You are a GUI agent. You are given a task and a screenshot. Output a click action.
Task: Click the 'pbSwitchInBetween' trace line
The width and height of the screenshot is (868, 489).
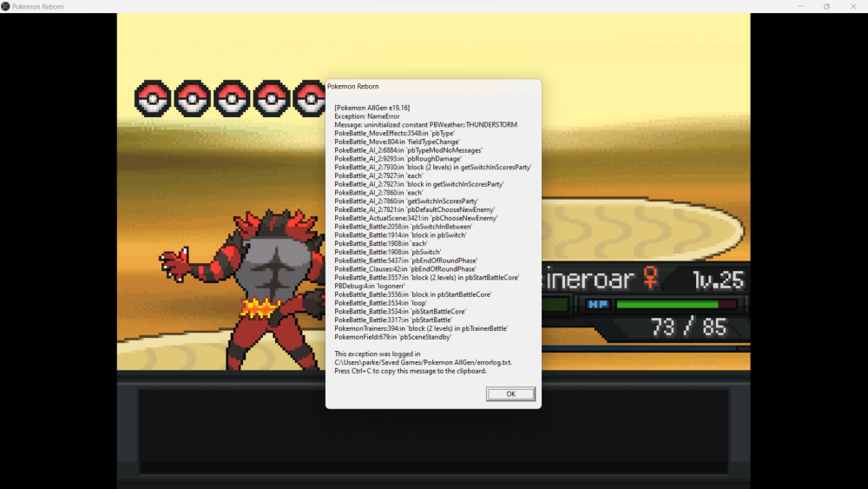click(x=403, y=227)
